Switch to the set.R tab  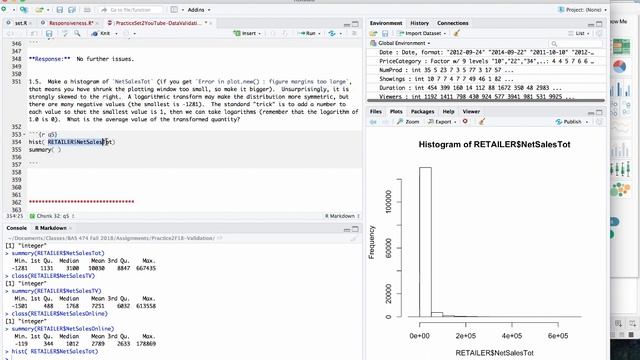[20, 23]
